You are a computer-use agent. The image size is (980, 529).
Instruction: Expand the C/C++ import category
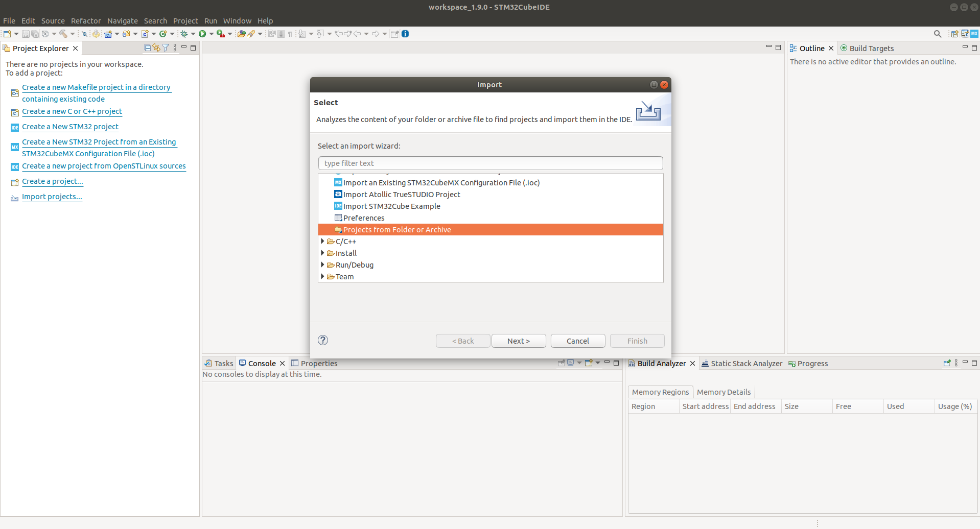(x=322, y=241)
